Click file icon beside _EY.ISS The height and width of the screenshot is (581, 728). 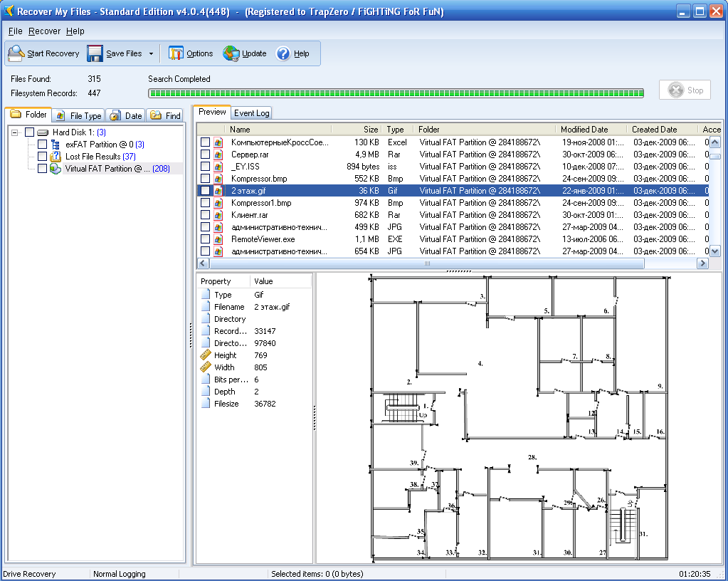[x=218, y=167]
